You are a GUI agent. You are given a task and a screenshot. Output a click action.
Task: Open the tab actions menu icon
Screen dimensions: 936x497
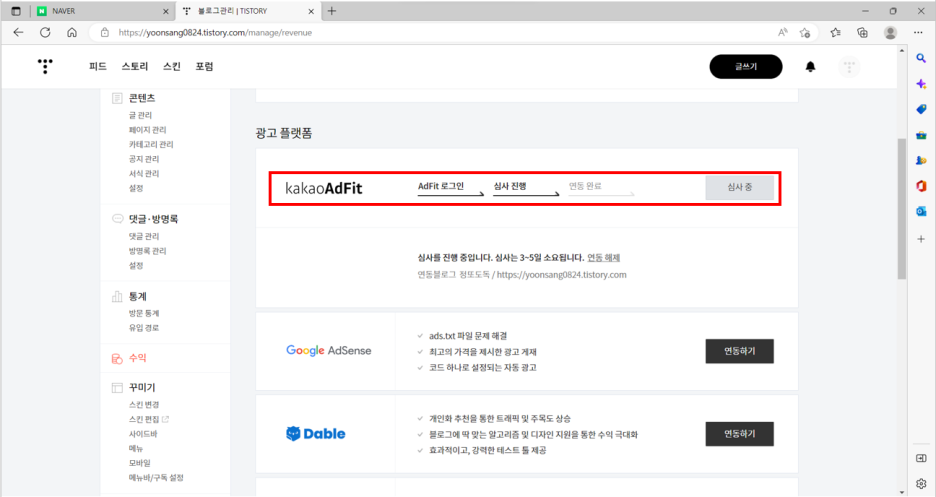coord(16,11)
